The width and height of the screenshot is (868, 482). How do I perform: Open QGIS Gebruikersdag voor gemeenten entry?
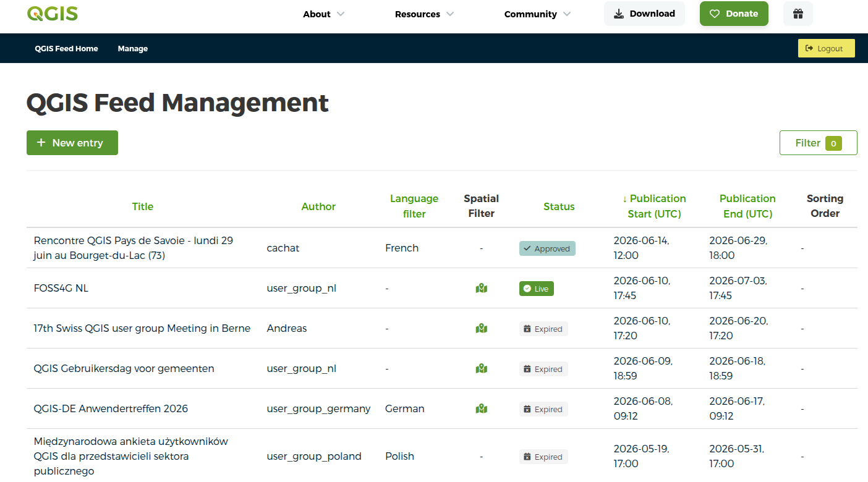click(x=124, y=368)
